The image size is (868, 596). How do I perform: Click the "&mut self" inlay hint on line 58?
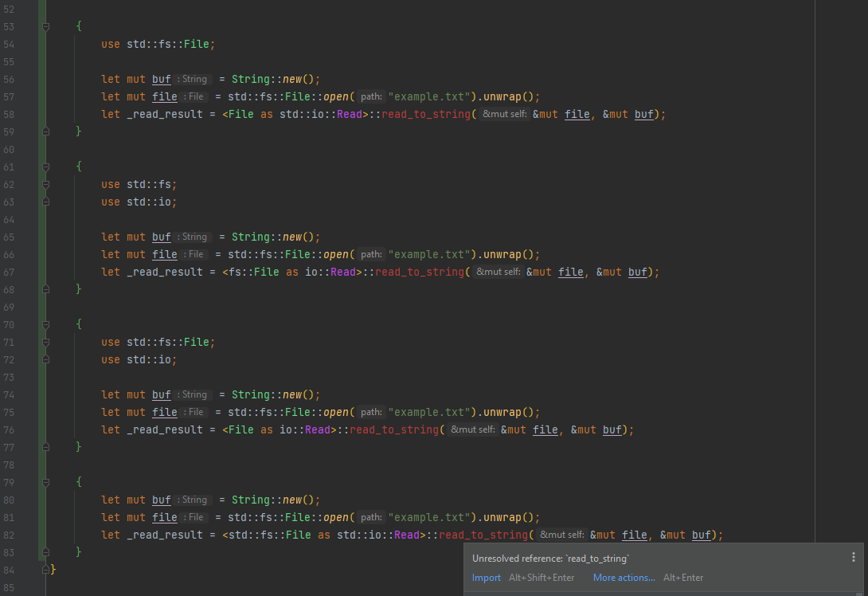pos(505,114)
